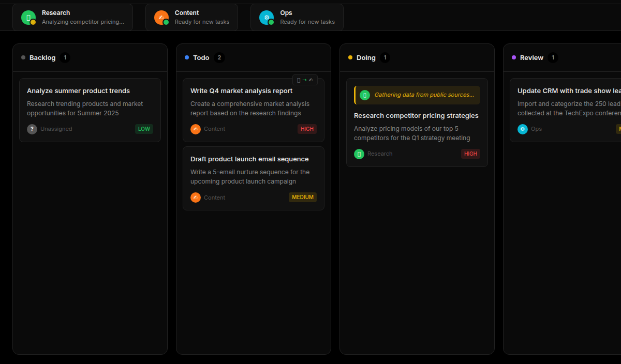The height and width of the screenshot is (364, 621).
Task: Click the gray status dot beside Backlog
Action: [22, 57]
